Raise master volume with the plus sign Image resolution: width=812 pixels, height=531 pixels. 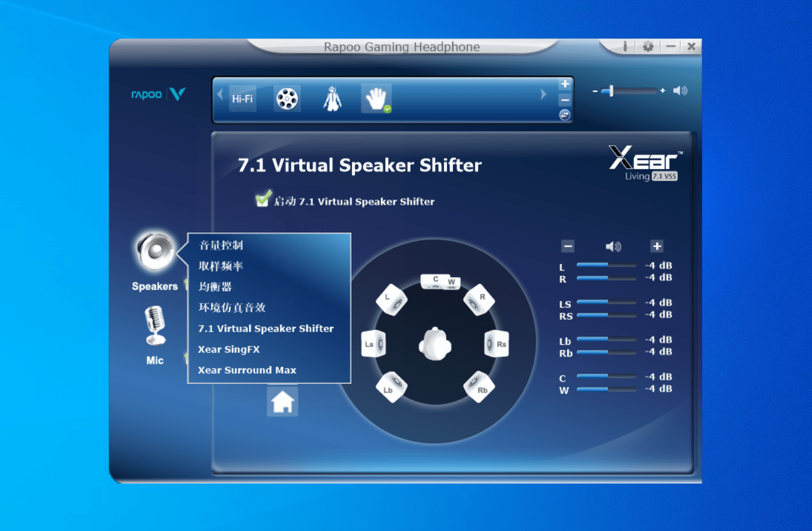[663, 91]
